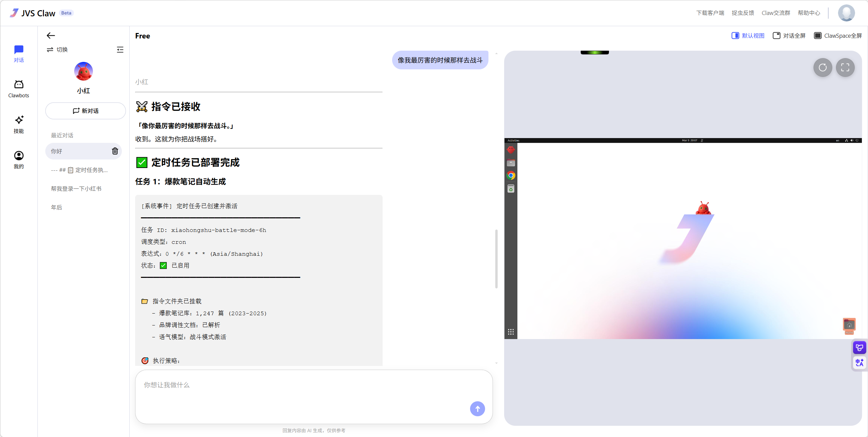Screen dimensions: 868x437
Task: Open the 技能 skills section
Action: [x=19, y=124]
